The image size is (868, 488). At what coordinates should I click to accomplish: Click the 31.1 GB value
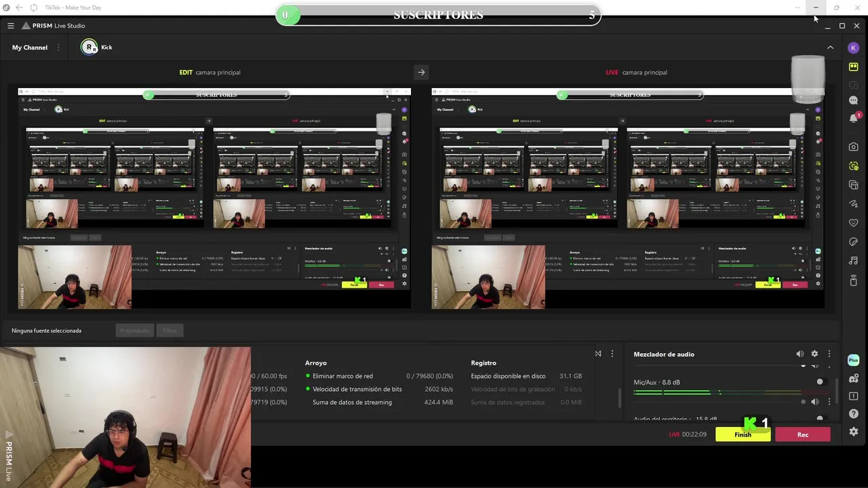pos(570,376)
